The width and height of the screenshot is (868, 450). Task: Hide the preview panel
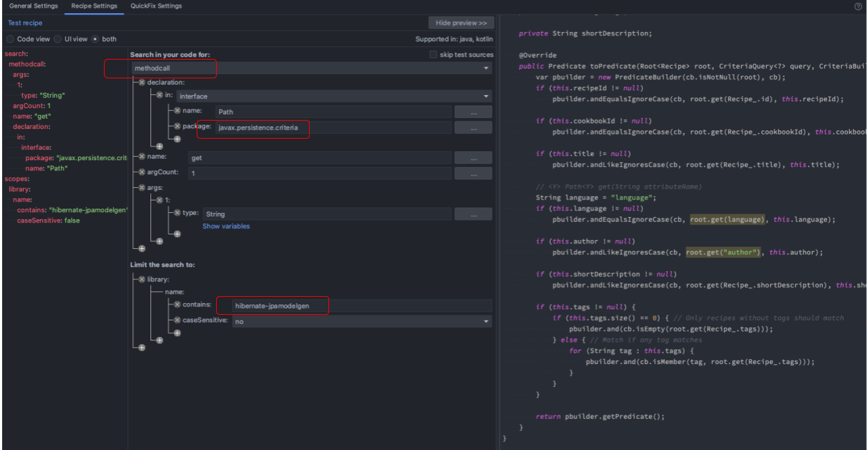pos(461,23)
